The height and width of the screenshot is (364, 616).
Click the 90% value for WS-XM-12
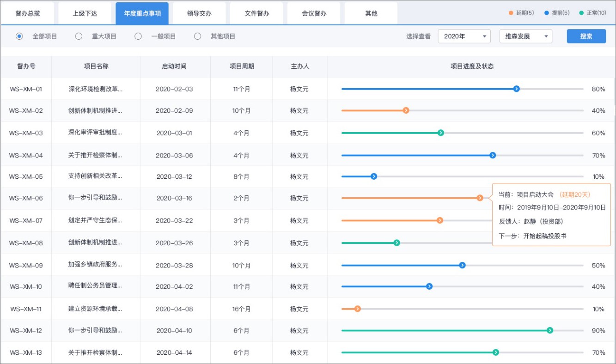click(598, 331)
